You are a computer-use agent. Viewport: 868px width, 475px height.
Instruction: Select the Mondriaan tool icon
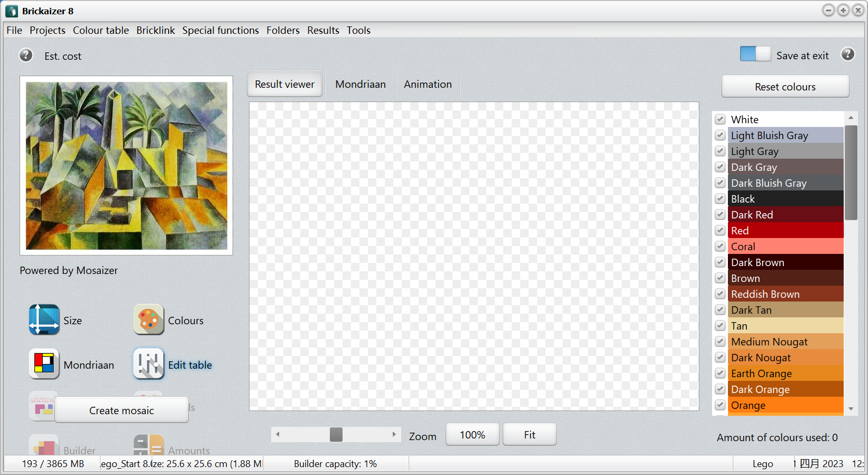[44, 364]
